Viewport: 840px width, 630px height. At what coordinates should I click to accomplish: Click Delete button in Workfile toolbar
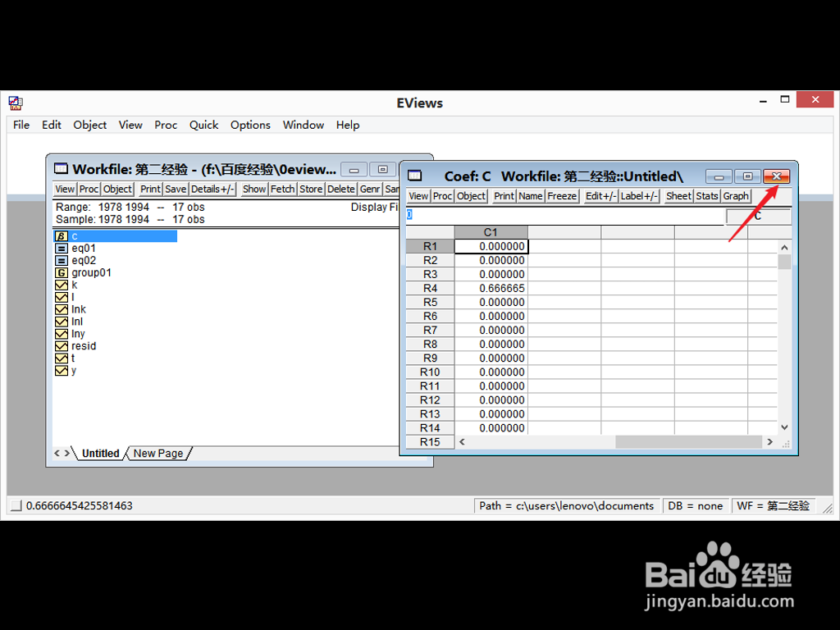click(x=341, y=189)
